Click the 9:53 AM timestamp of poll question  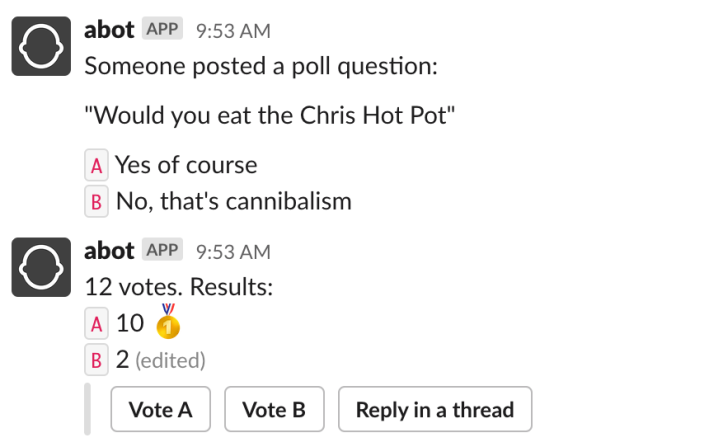tap(233, 31)
